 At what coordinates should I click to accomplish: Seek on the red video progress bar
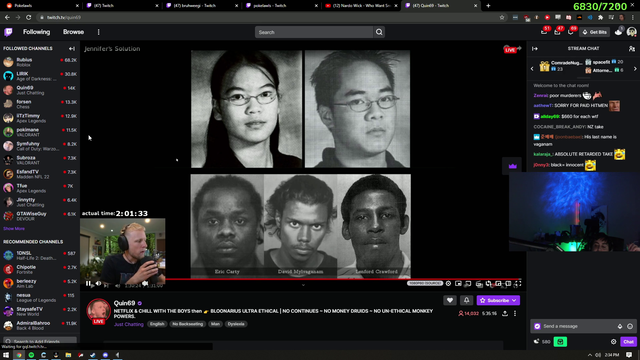343,279
